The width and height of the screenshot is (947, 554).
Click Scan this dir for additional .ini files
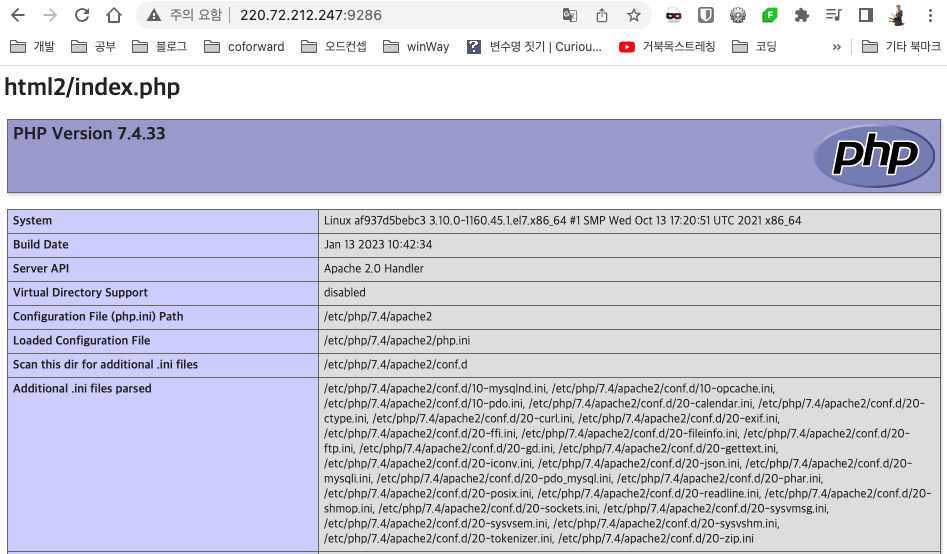click(x=105, y=364)
